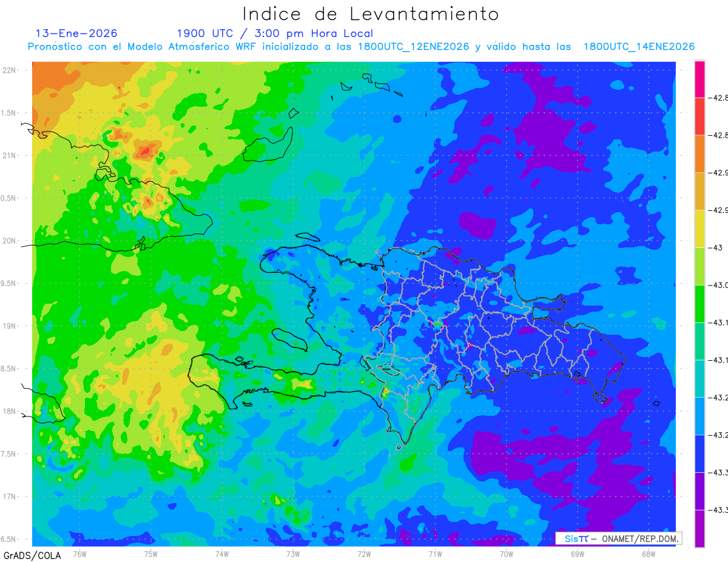Choose the teal-green legend swatch
The width and height of the screenshot is (728, 562).
(x=699, y=341)
